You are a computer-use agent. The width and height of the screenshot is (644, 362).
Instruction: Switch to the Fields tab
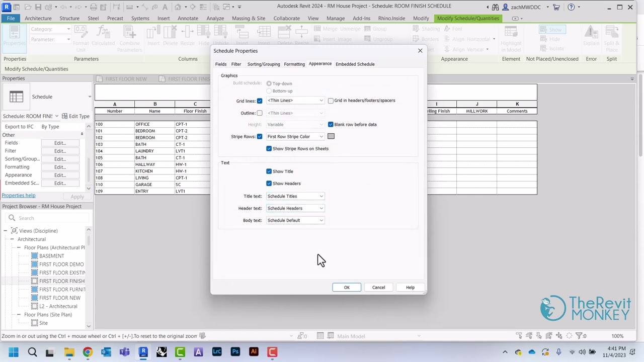pos(221,64)
